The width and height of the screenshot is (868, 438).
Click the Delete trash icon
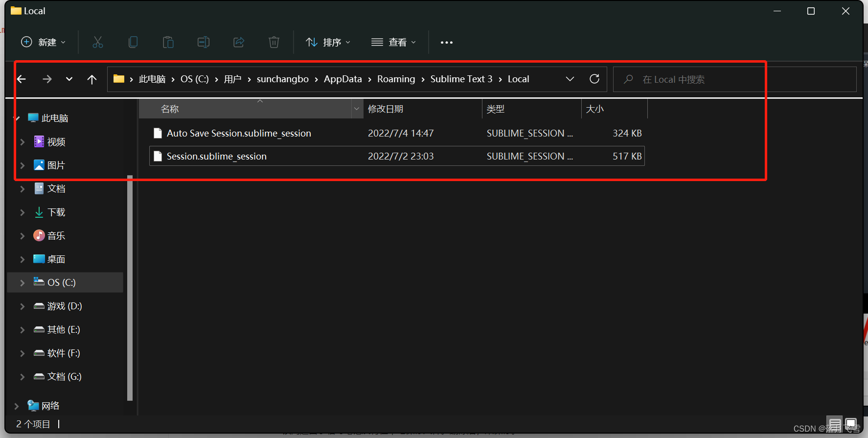274,42
